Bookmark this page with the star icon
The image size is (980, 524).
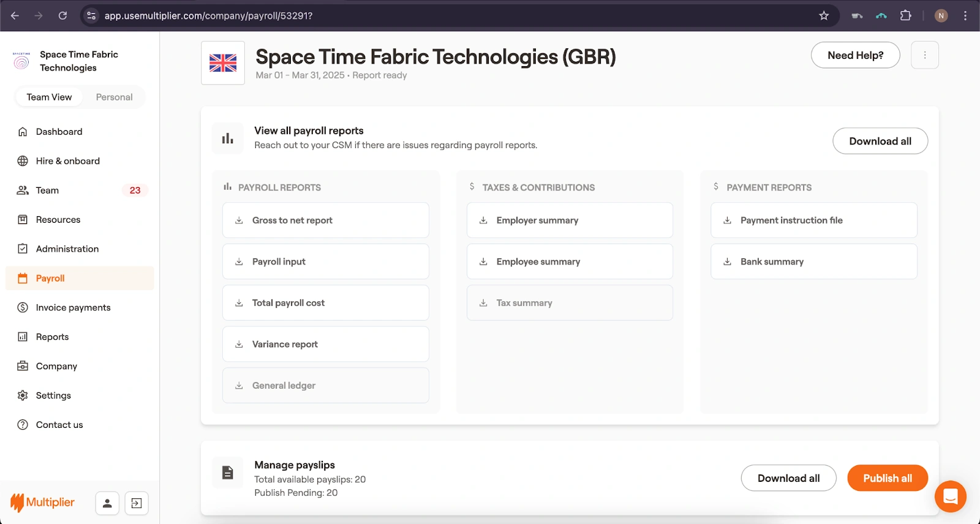tap(824, 16)
